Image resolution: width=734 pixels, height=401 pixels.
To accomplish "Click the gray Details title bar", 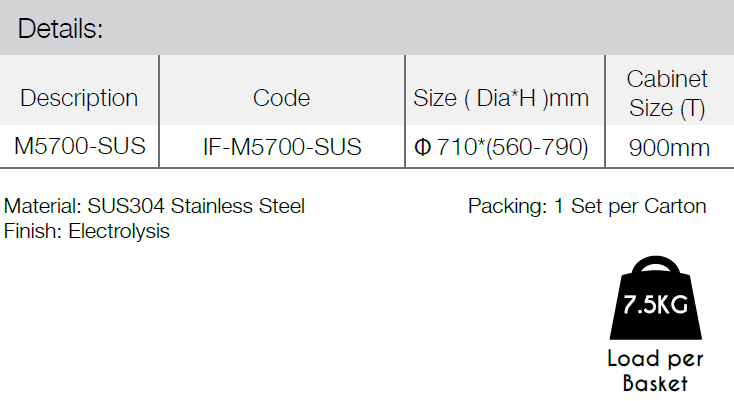I will 367,28.
